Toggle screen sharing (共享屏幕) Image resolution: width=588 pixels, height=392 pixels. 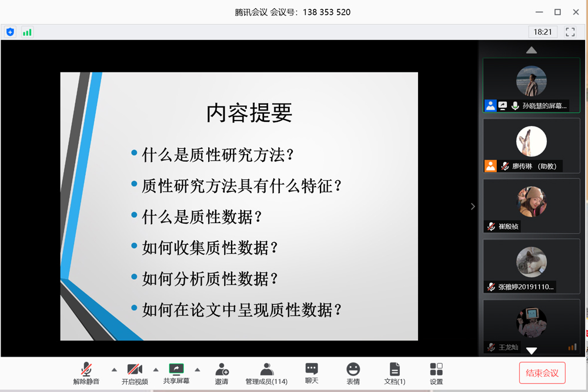[176, 373]
